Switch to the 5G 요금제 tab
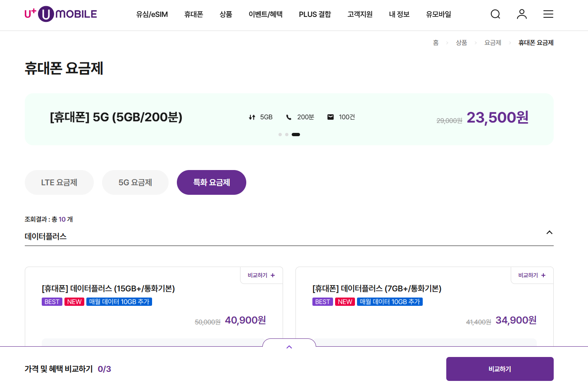The image size is (588, 390). click(x=135, y=182)
